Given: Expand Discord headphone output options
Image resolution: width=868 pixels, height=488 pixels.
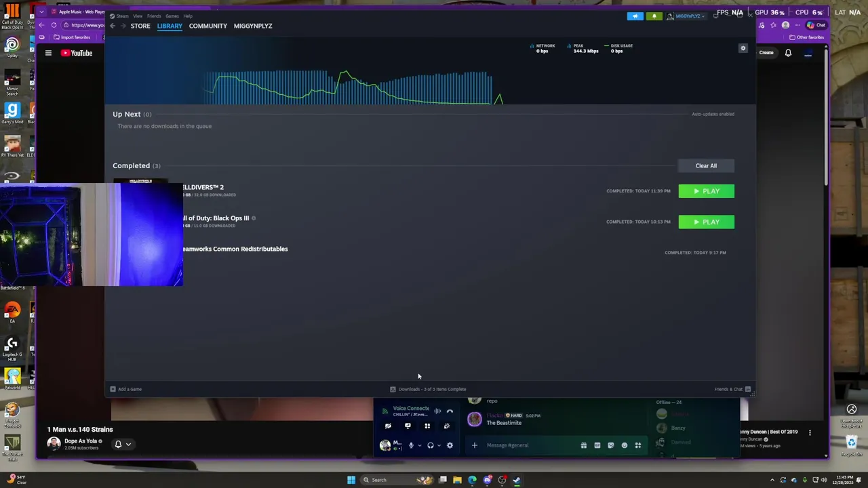Looking at the screenshot, I should pyautogui.click(x=439, y=445).
